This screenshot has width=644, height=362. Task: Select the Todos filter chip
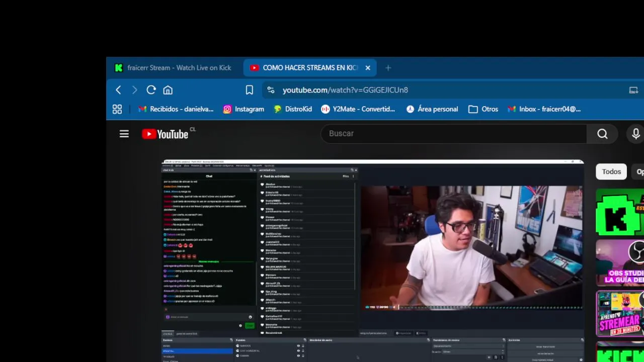click(x=611, y=171)
